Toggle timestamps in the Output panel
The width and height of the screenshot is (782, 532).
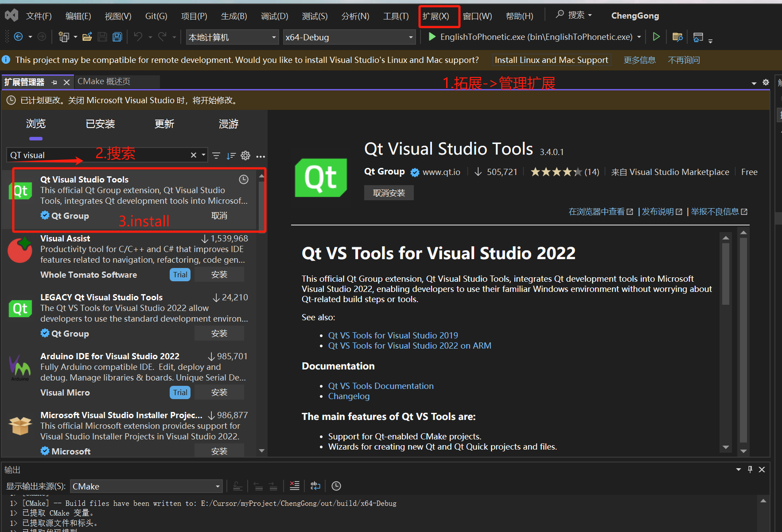(336, 486)
